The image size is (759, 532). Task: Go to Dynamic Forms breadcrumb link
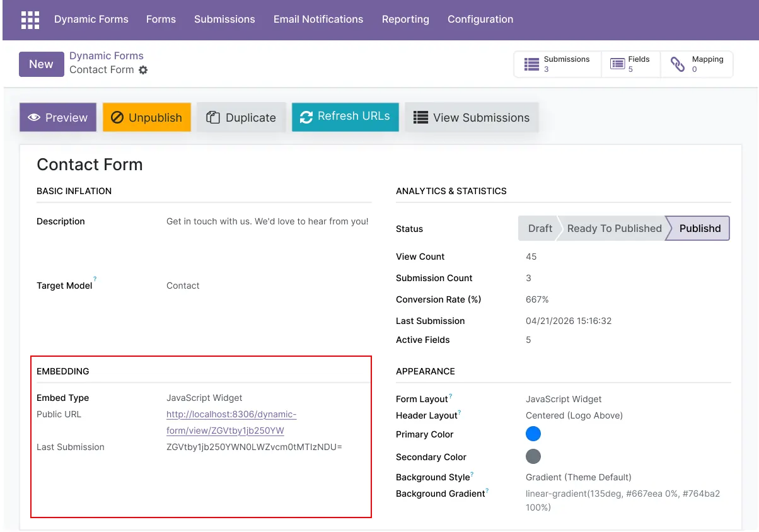(107, 55)
